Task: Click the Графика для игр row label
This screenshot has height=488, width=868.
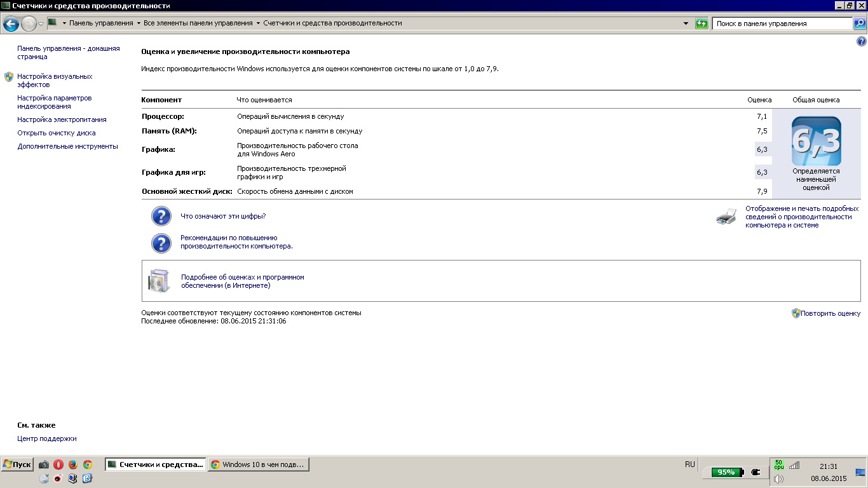Action: pyautogui.click(x=173, y=172)
